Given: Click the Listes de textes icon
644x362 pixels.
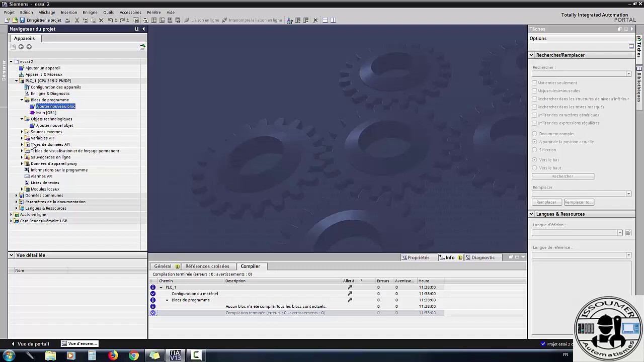Looking at the screenshot, I should pos(27,183).
